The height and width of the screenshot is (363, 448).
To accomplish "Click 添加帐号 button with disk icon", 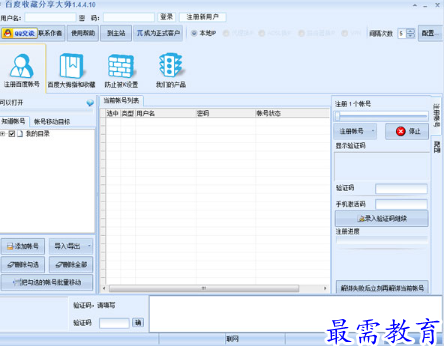I will [23, 246].
